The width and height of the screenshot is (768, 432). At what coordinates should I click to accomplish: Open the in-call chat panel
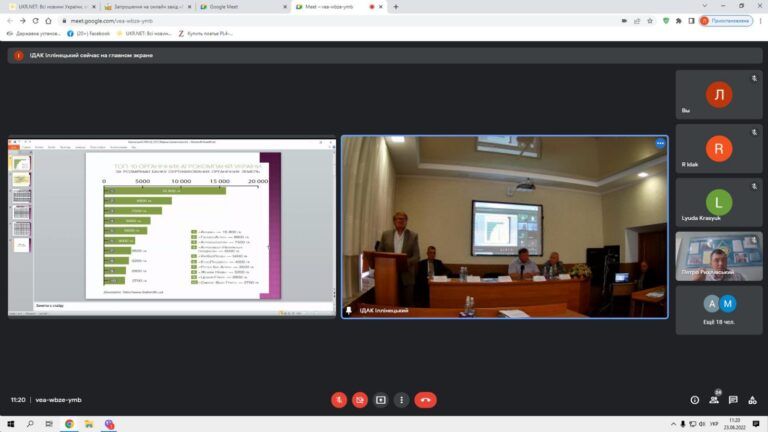[x=735, y=400]
